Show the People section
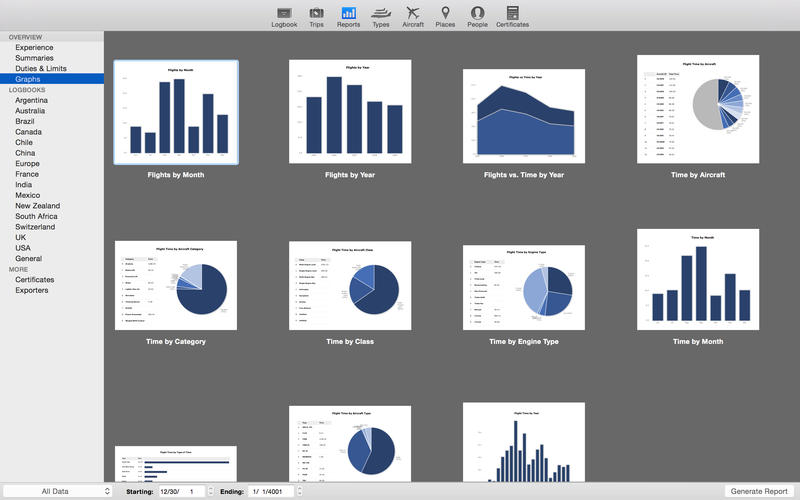 click(477, 13)
